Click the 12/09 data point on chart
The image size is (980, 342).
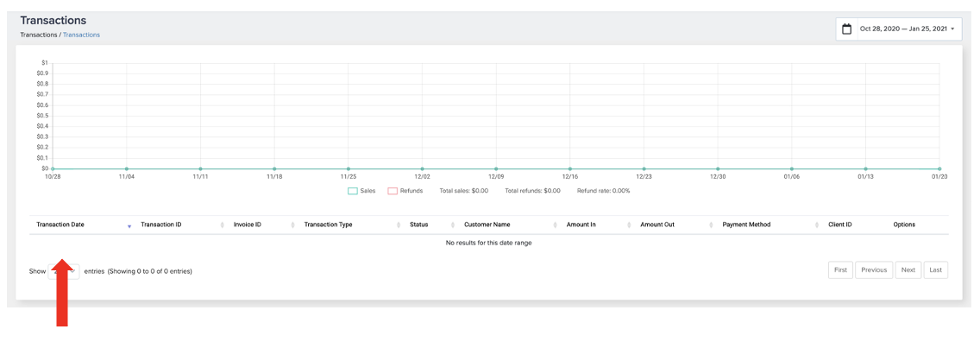496,168
